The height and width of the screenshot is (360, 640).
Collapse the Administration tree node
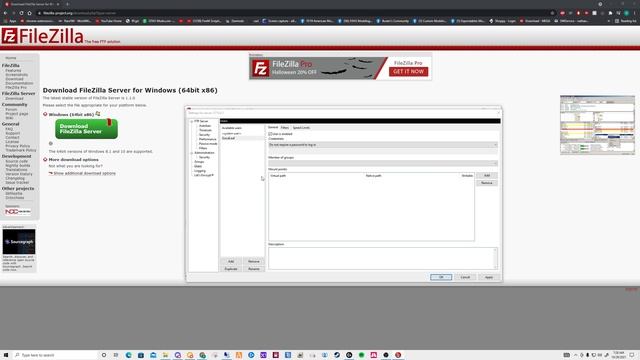191,153
